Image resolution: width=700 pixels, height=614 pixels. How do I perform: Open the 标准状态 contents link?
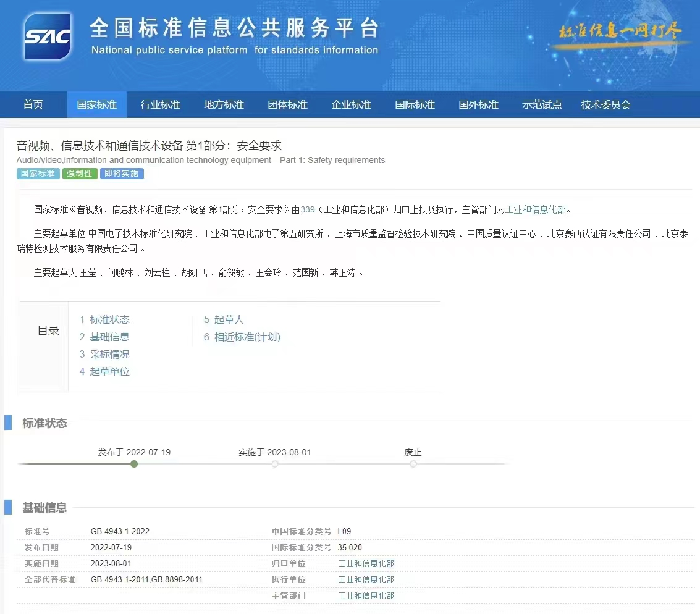coord(109,319)
